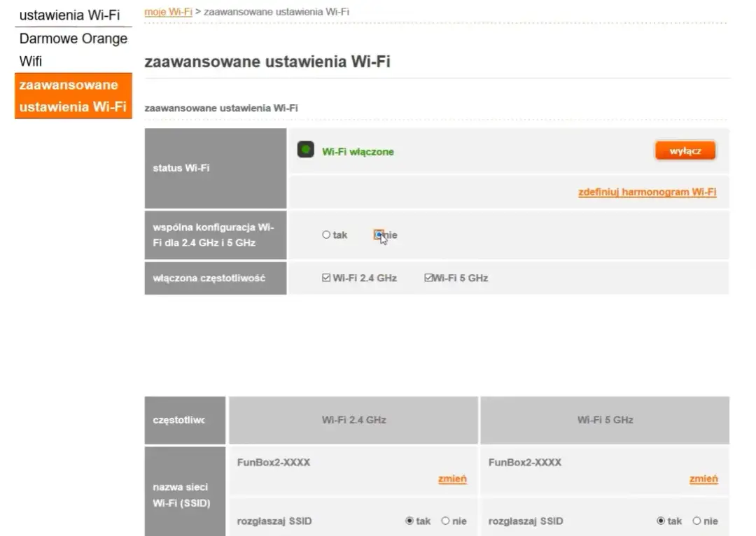Change the 2.4 GHz network name via zmień
Viewport: 756px width, 536px height.
pyautogui.click(x=451, y=479)
